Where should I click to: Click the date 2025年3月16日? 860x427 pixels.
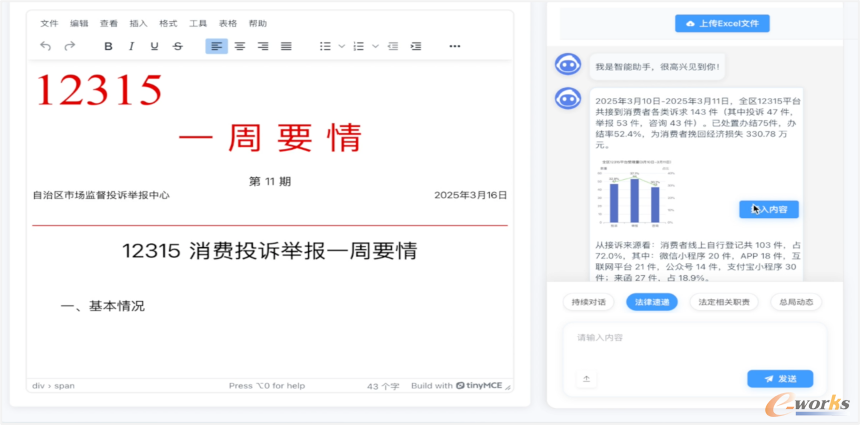(471, 195)
